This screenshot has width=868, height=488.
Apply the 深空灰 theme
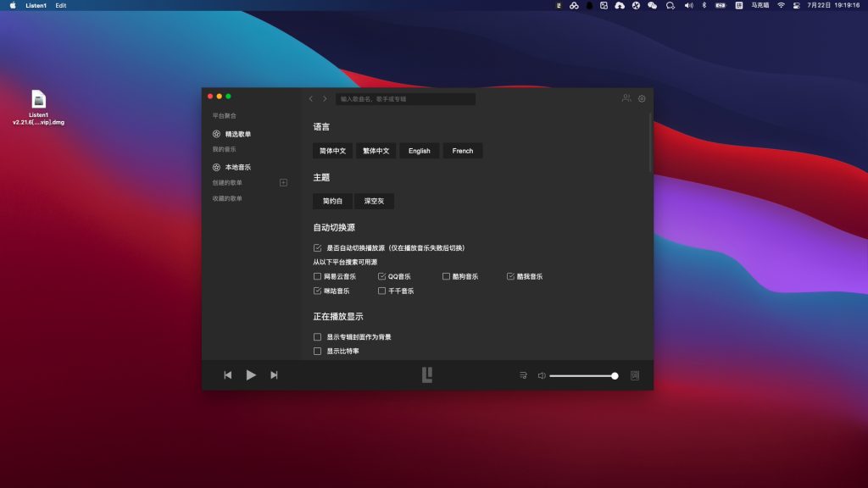click(375, 201)
